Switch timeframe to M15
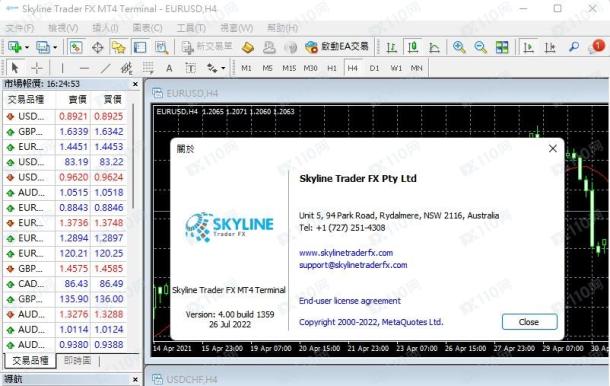 (x=289, y=68)
